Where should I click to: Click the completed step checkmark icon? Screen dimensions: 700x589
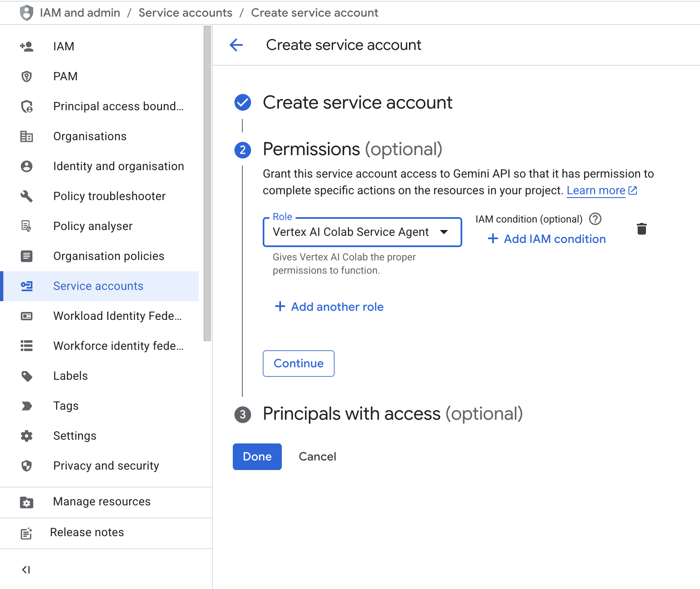(243, 102)
